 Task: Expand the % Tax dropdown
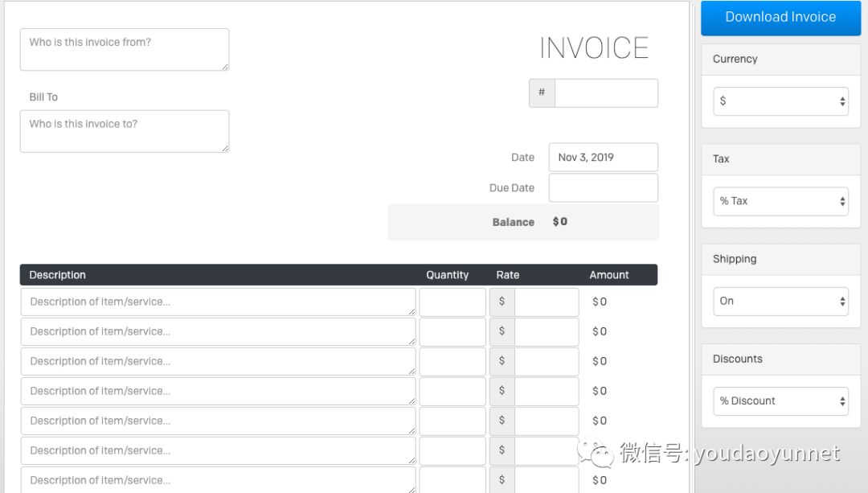(780, 201)
